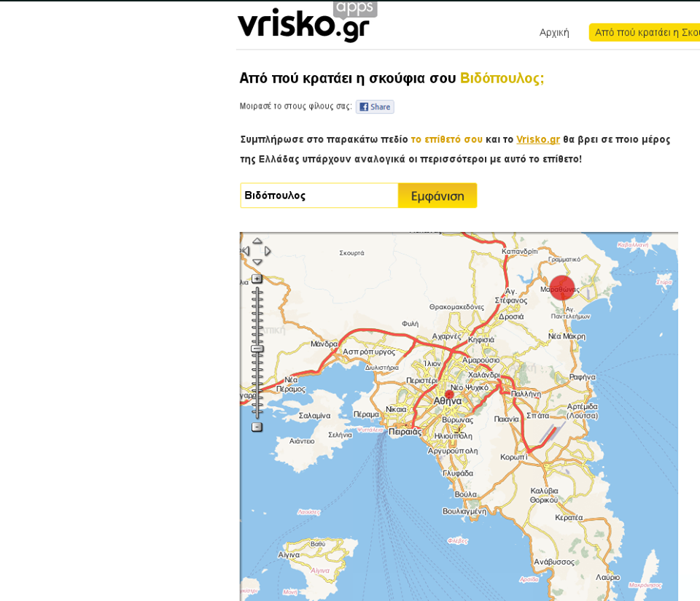Click the surname input field containing Βιδόπουλος
Image resolution: width=700 pixels, height=601 pixels.
click(319, 195)
